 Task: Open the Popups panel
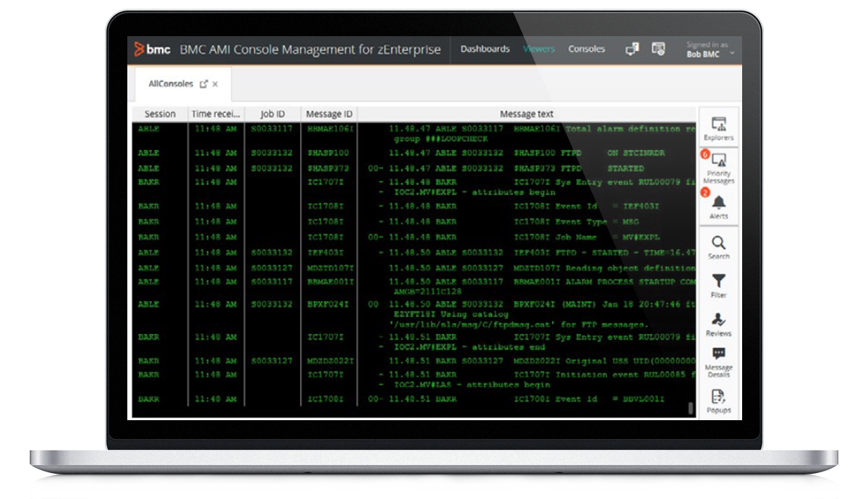click(718, 399)
